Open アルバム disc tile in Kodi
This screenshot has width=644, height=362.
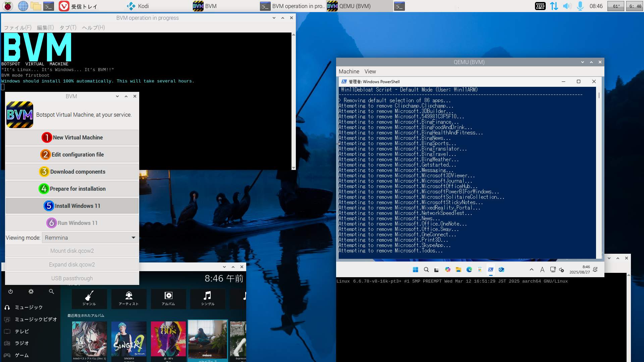[168, 299]
